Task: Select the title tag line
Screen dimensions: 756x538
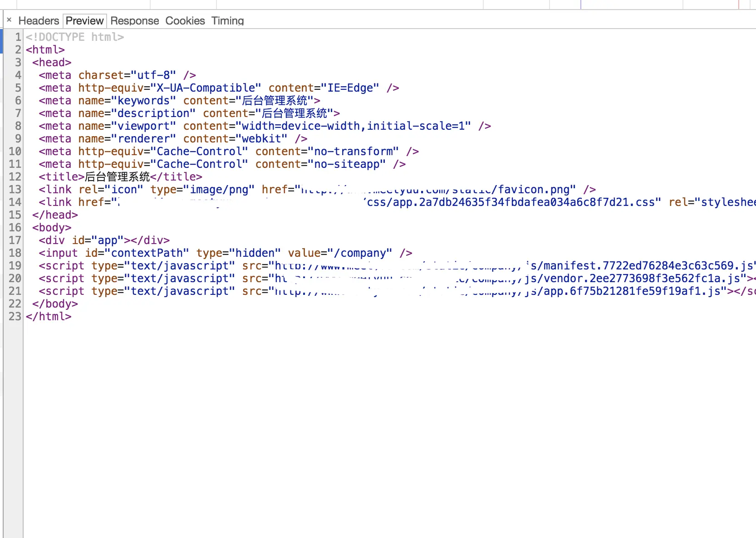Action: [x=120, y=176]
